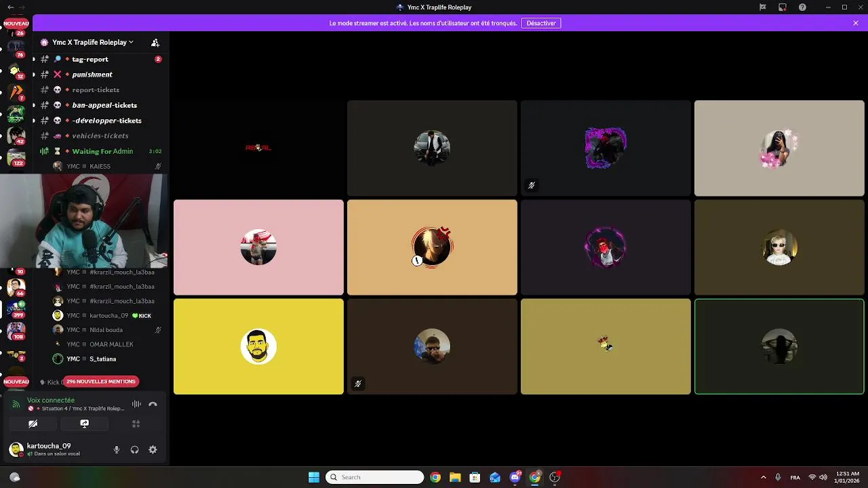Toggle the microphone mute in user panel
The image size is (868, 488).
[116, 449]
